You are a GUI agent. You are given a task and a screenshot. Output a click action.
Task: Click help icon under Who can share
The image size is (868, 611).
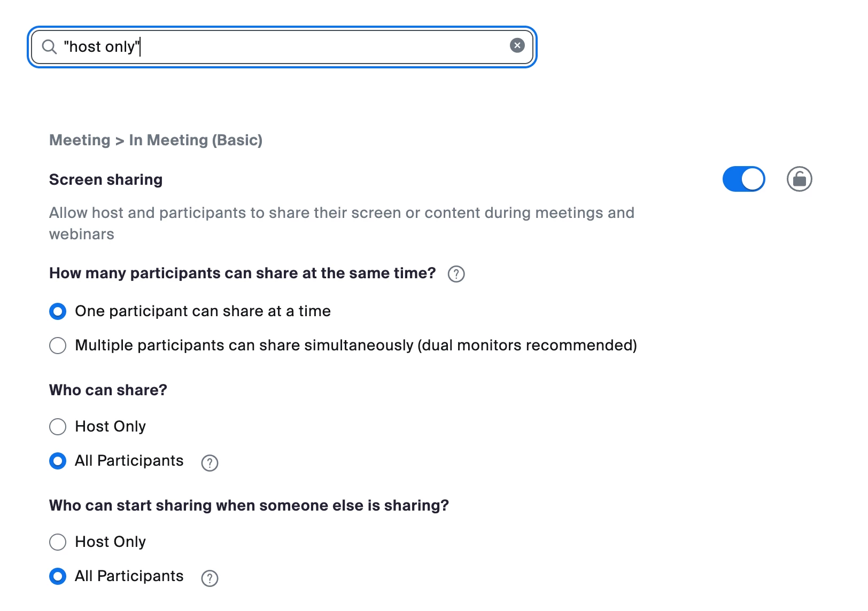(210, 463)
